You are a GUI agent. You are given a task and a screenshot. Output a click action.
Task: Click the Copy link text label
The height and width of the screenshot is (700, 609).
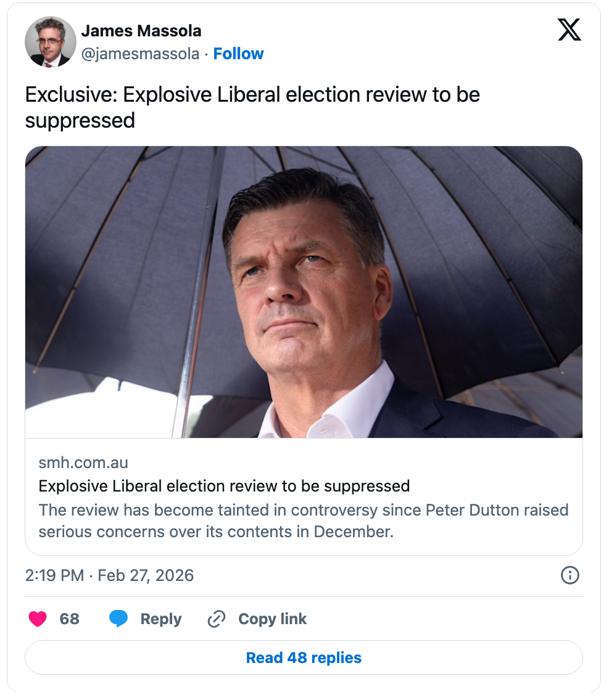[272, 619]
